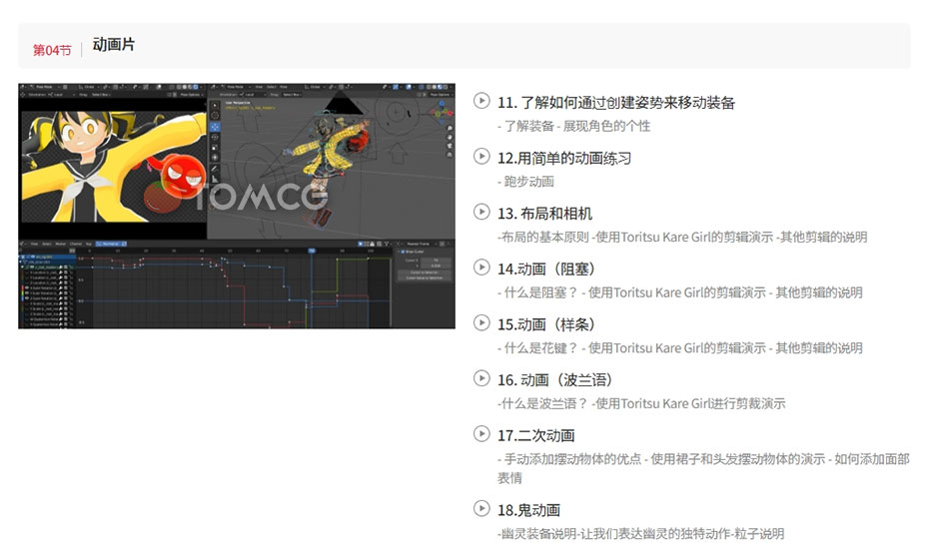
Task: Click the play icon for 15.动画（样条）
Action: tap(481, 322)
